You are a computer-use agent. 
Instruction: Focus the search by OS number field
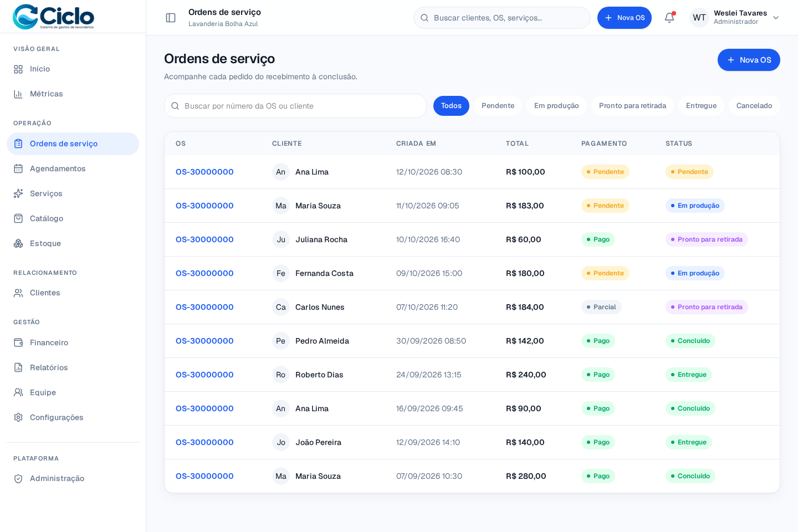coord(295,106)
